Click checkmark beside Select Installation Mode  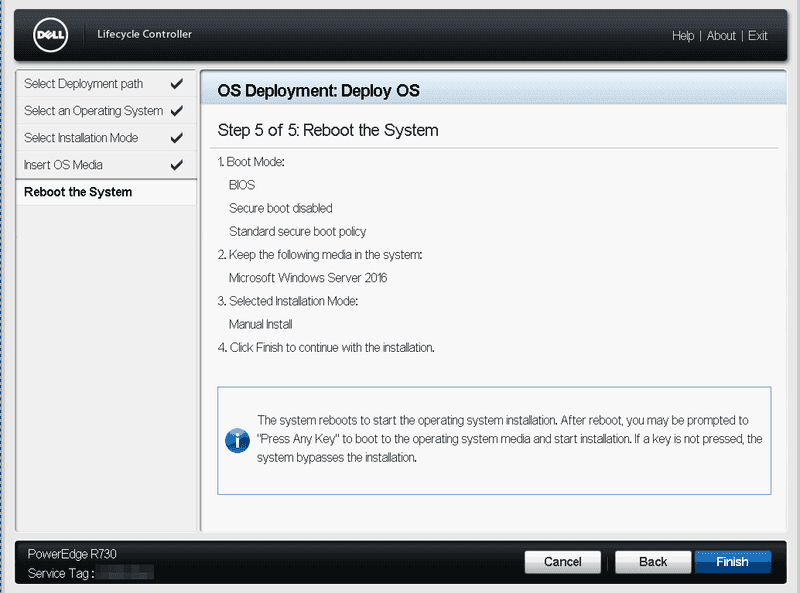tap(177, 138)
